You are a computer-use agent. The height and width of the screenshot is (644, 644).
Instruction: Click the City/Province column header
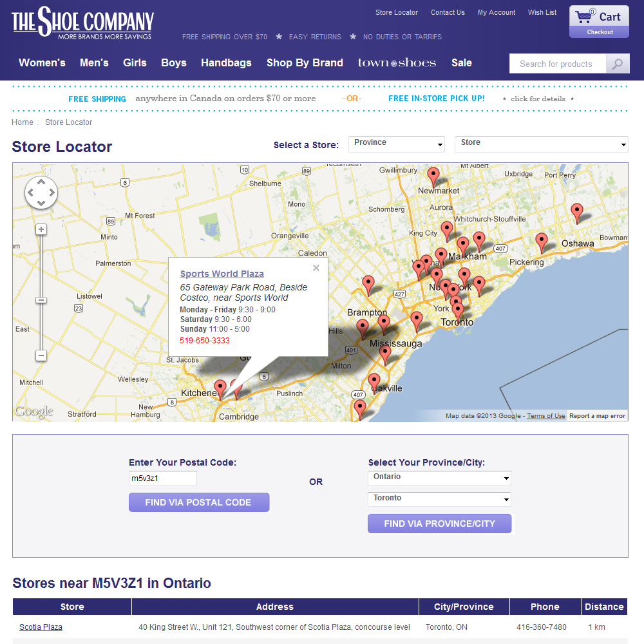tap(464, 607)
